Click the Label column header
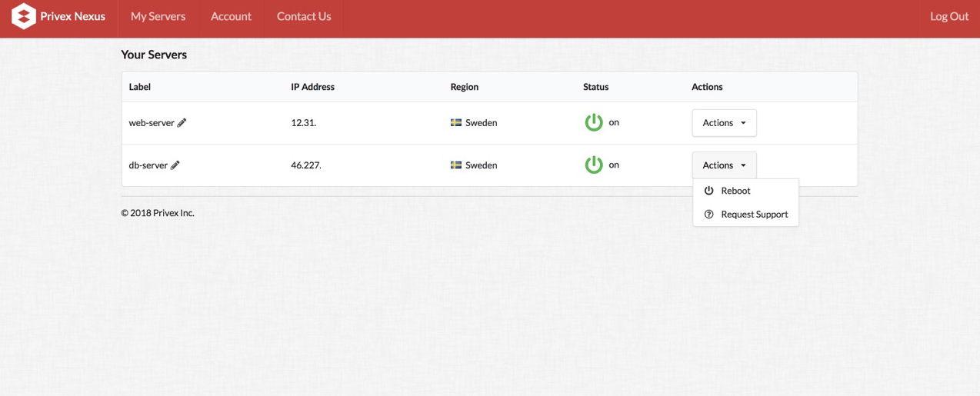 [140, 87]
